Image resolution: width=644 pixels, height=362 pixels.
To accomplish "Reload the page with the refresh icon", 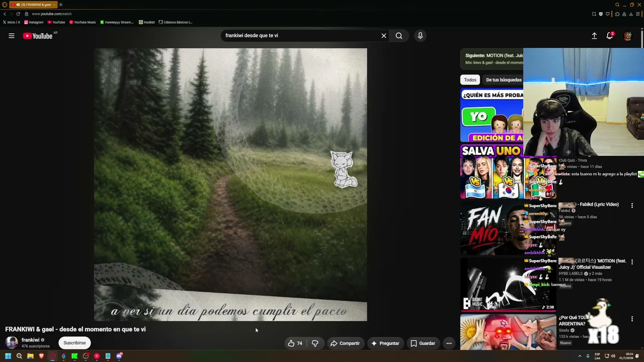I will coord(18,14).
